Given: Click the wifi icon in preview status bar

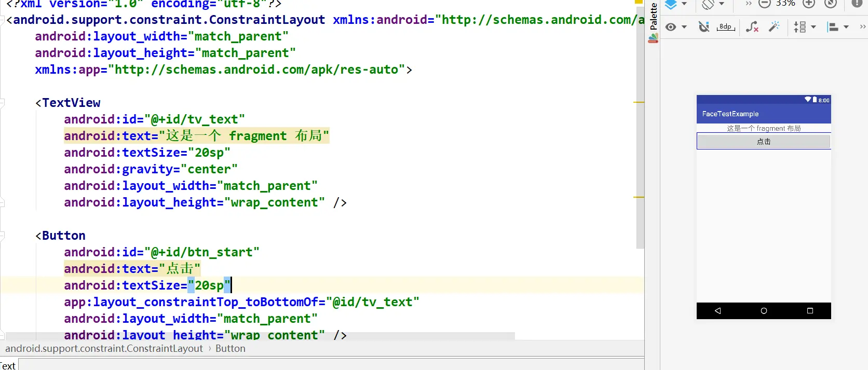Looking at the screenshot, I should (x=808, y=99).
